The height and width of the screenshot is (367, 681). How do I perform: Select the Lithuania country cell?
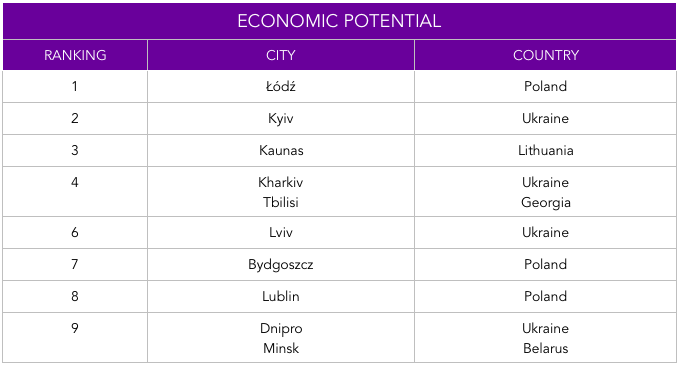pos(545,150)
